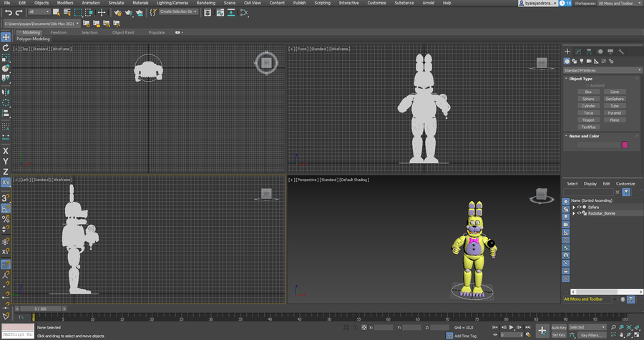Image resolution: width=644 pixels, height=340 pixels.
Task: Click the large Set Keys plus button
Action: [542, 331]
